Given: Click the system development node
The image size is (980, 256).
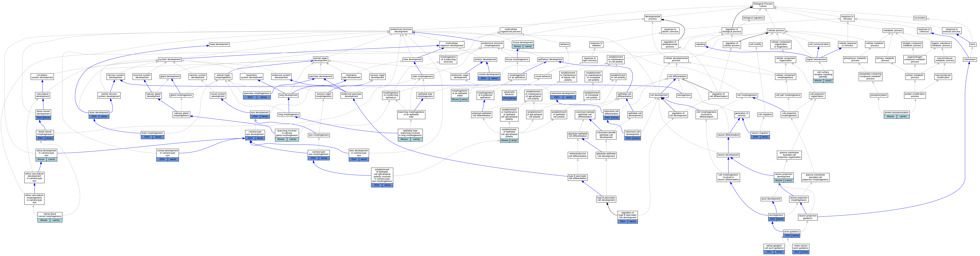Looking at the screenshot, I should 170,59.
